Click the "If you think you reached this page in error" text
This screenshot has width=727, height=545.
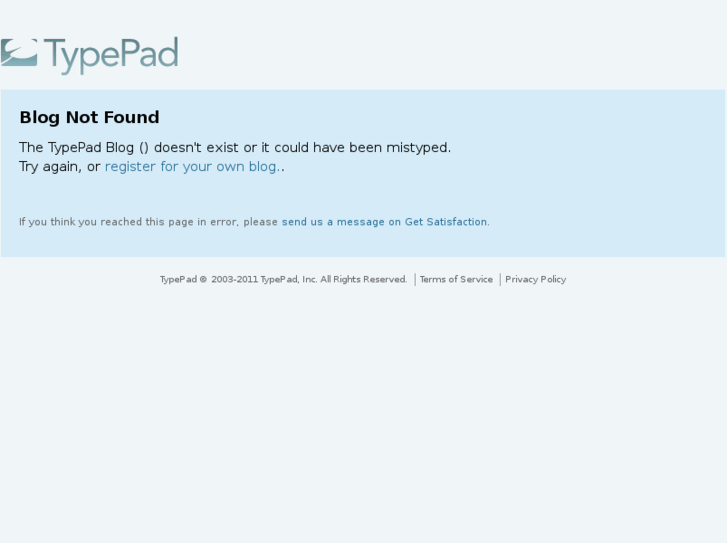(129, 222)
